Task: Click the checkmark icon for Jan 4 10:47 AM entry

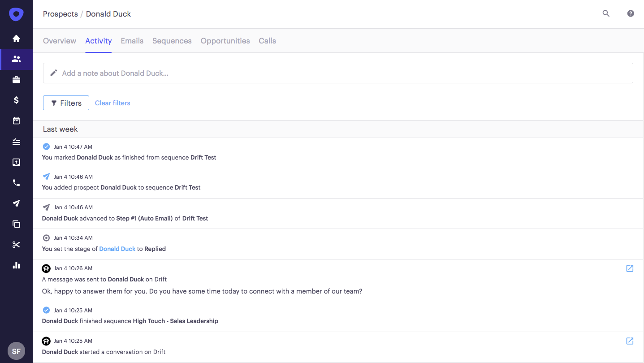Action: pyautogui.click(x=46, y=147)
